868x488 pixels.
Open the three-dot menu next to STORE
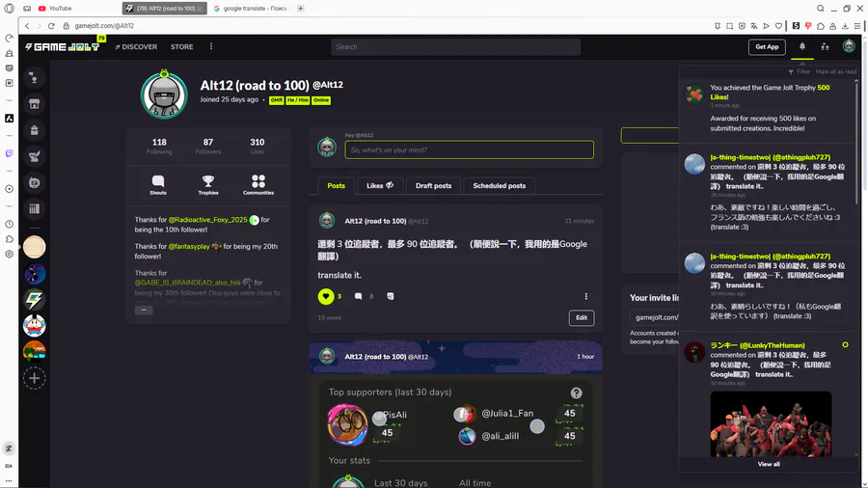click(x=211, y=46)
